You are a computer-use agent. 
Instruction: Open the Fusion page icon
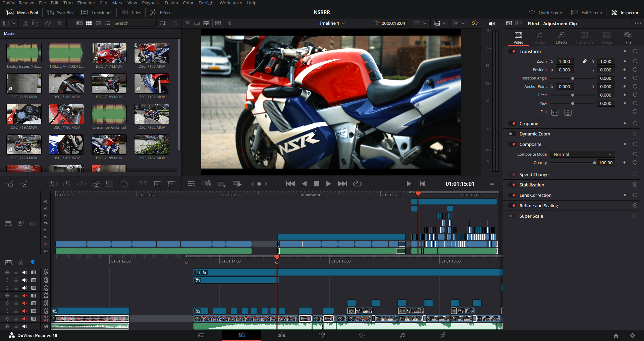[x=322, y=335]
